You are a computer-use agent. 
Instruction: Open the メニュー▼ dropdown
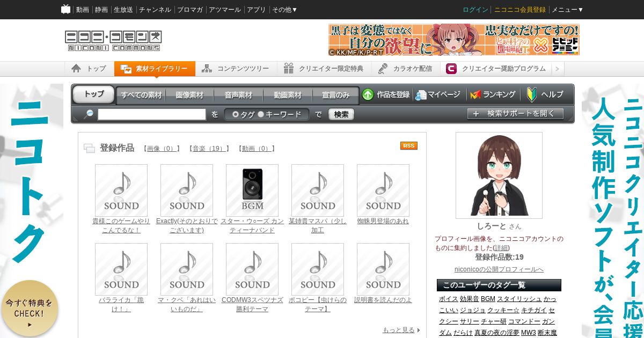click(567, 10)
